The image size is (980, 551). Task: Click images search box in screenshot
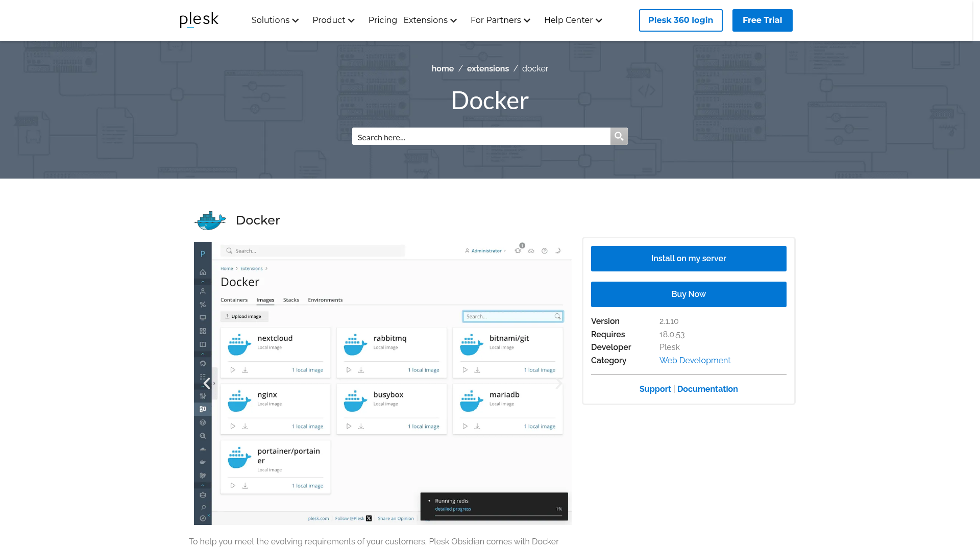[x=512, y=316]
